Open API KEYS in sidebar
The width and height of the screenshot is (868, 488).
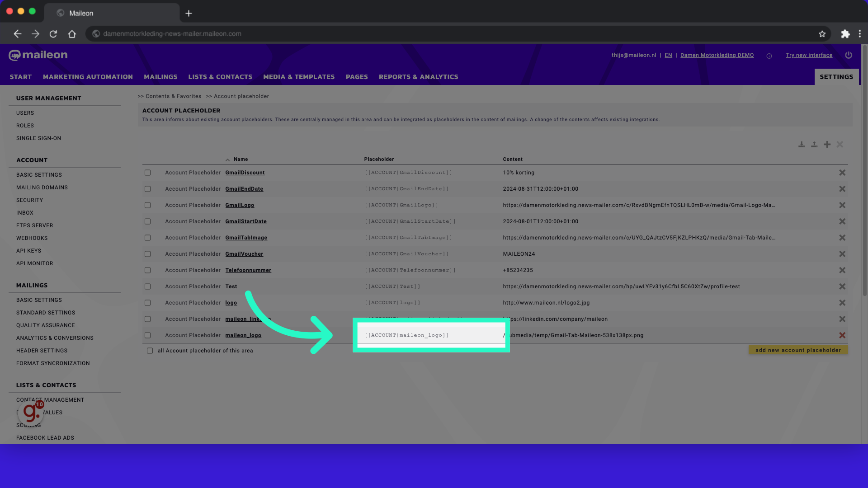(x=28, y=251)
